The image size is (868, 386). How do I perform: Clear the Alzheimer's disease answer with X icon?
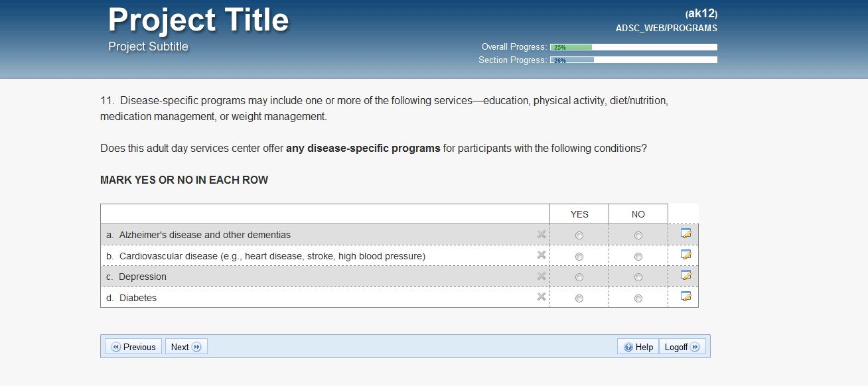[542, 234]
